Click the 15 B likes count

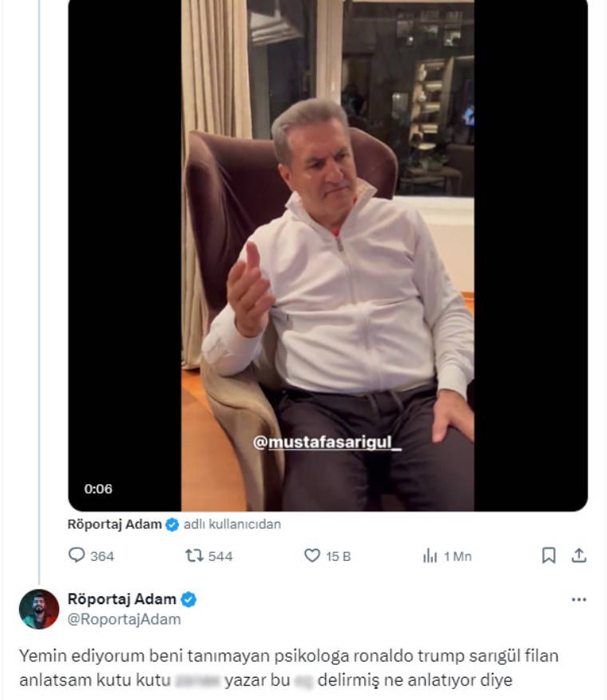(x=339, y=556)
